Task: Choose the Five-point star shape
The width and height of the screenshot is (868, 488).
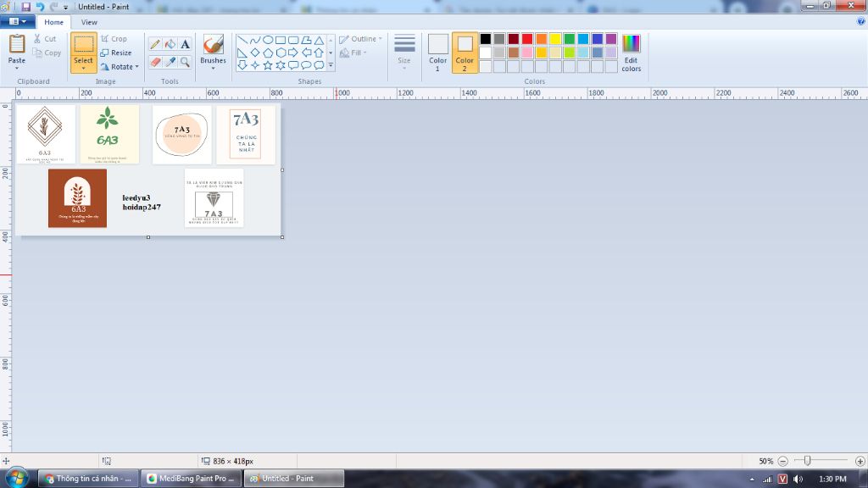Action: click(x=267, y=65)
